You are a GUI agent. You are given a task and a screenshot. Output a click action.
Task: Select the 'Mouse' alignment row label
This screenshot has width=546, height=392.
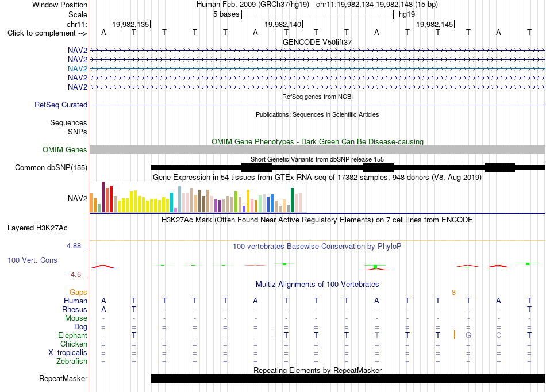coord(76,318)
